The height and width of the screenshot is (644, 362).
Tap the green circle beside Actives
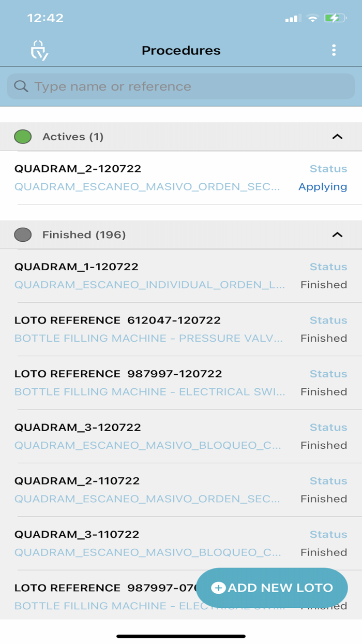pos(24,136)
